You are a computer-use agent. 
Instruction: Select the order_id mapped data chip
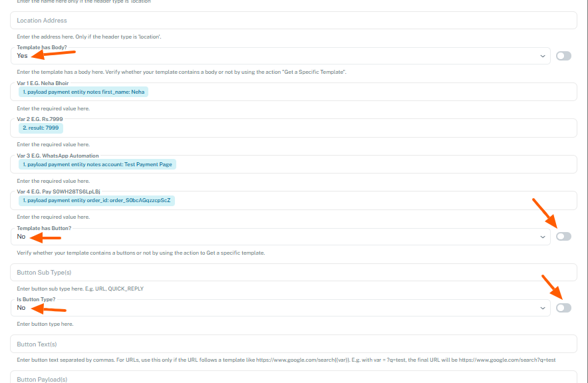(x=96, y=199)
